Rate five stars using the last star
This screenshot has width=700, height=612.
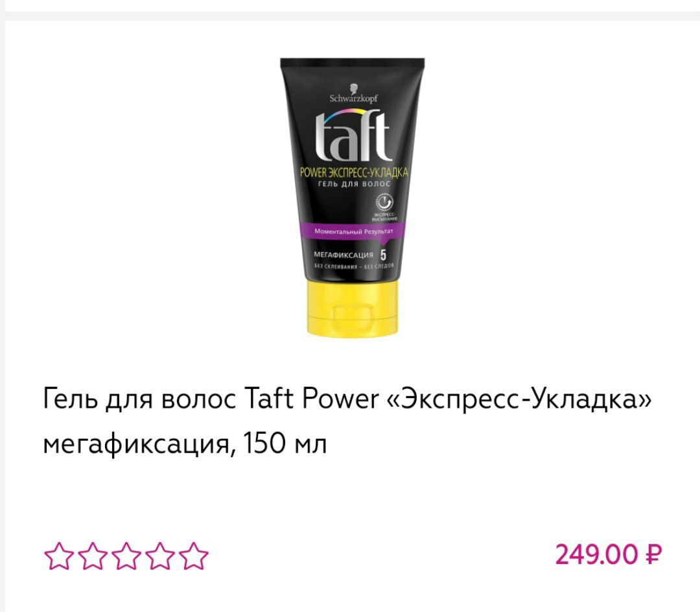(x=194, y=556)
